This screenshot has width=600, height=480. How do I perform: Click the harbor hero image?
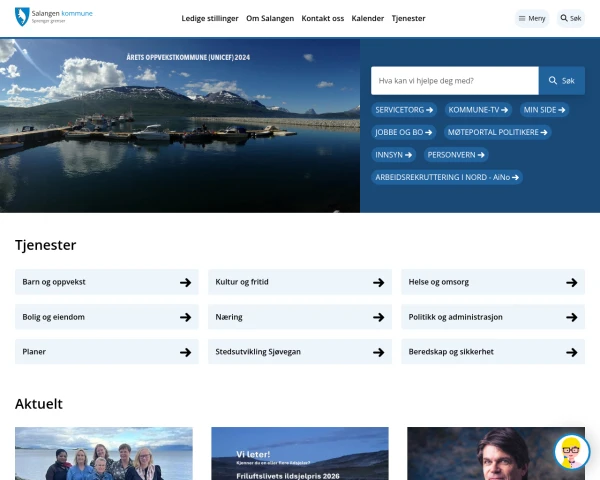tap(180, 126)
